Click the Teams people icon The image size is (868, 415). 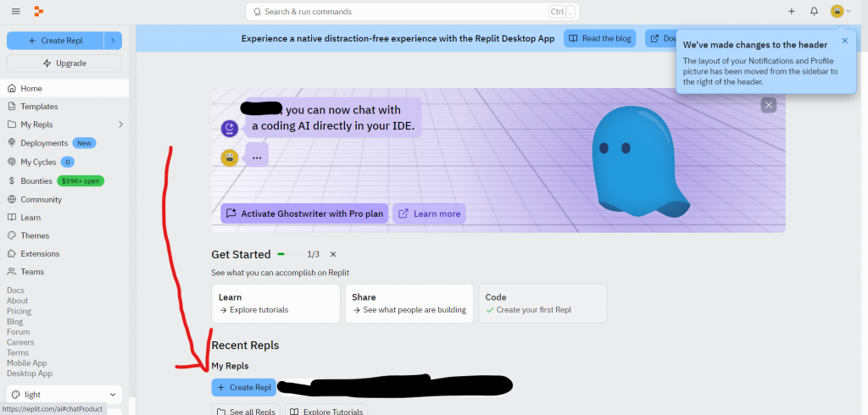[x=12, y=272]
